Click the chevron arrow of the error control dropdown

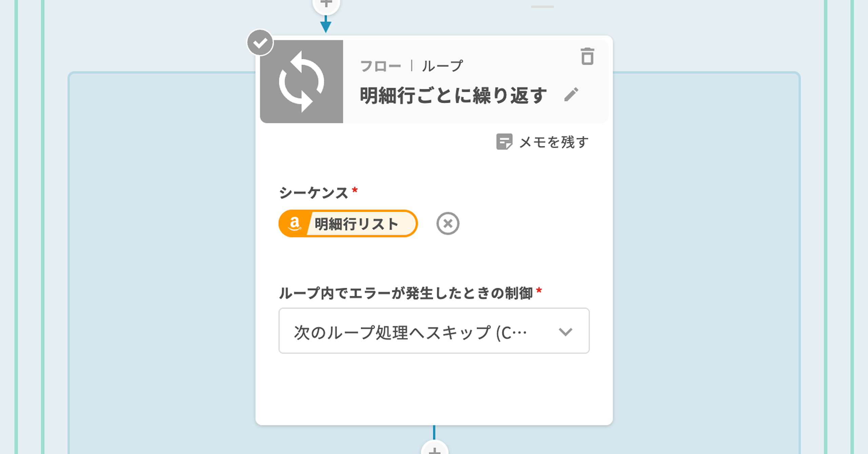tap(565, 332)
